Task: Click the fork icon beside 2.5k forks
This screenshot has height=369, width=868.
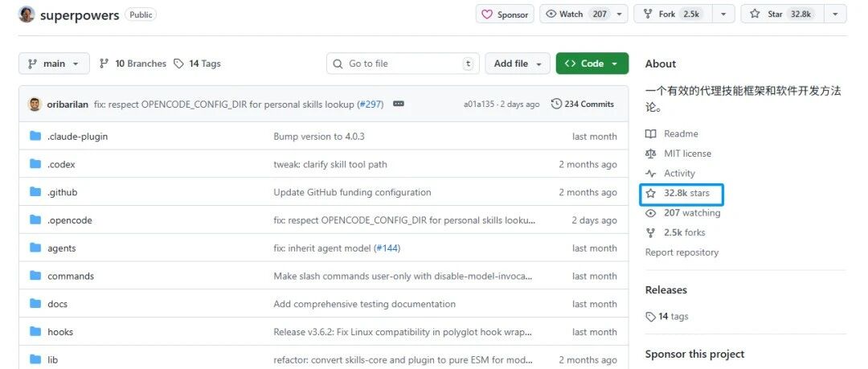Action: [651, 232]
